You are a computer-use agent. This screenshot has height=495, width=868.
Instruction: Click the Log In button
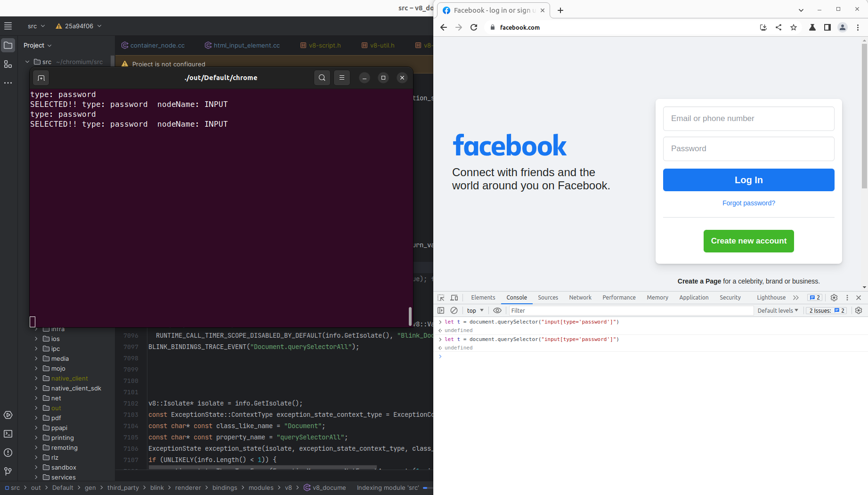click(x=749, y=180)
